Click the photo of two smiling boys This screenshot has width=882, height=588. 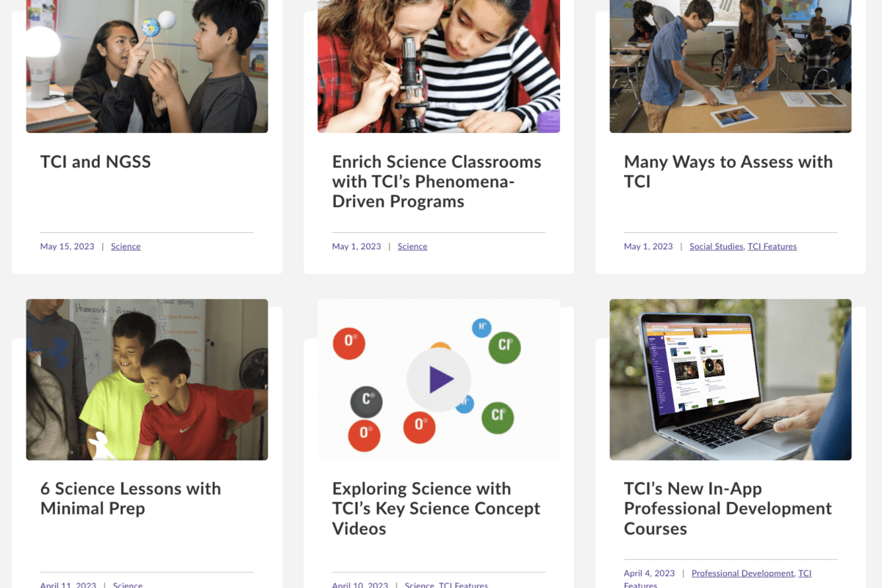[x=147, y=379]
